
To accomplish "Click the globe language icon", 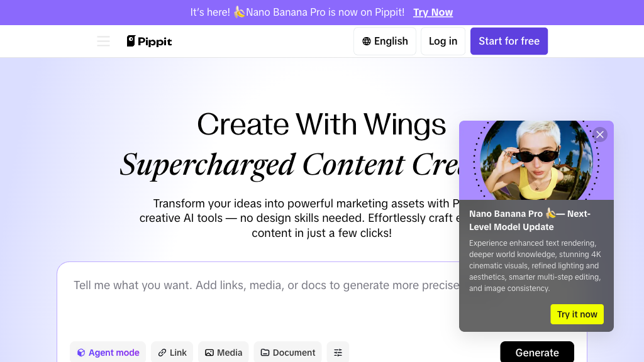I will [367, 41].
